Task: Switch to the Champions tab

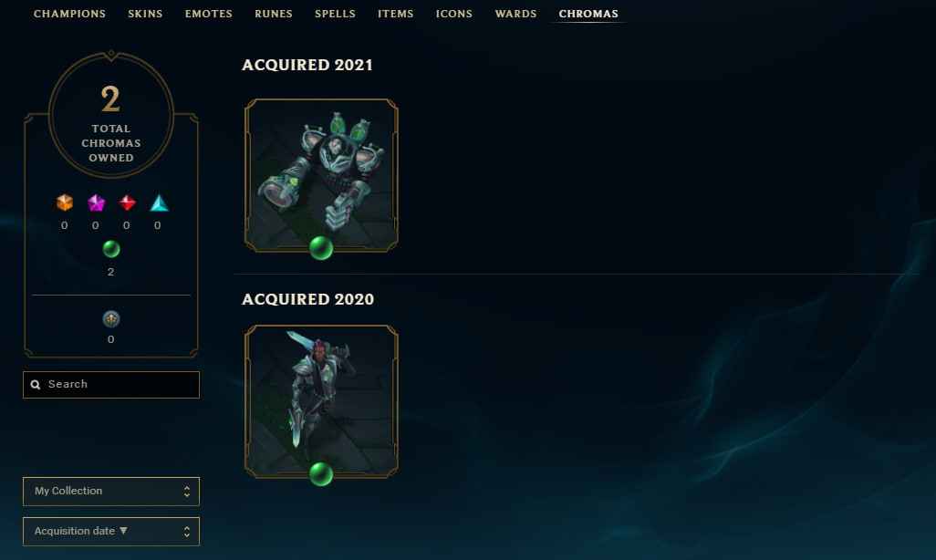Action: pos(70,14)
